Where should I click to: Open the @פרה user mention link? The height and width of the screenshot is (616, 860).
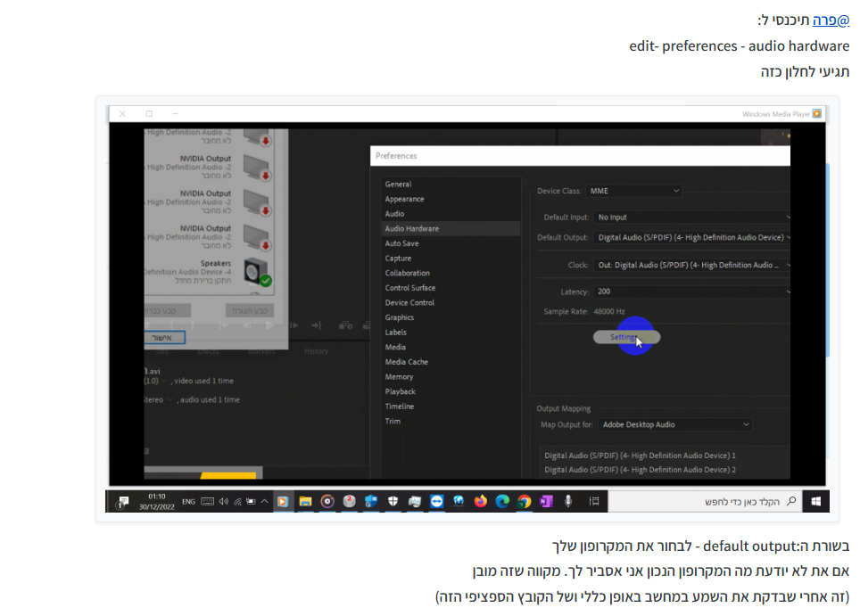[831, 21]
